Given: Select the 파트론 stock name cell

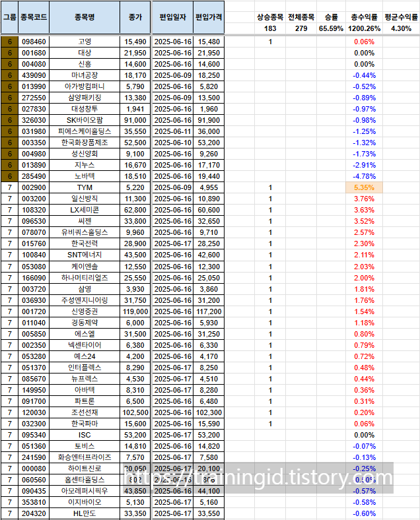Looking at the screenshot, I should pos(85,401).
